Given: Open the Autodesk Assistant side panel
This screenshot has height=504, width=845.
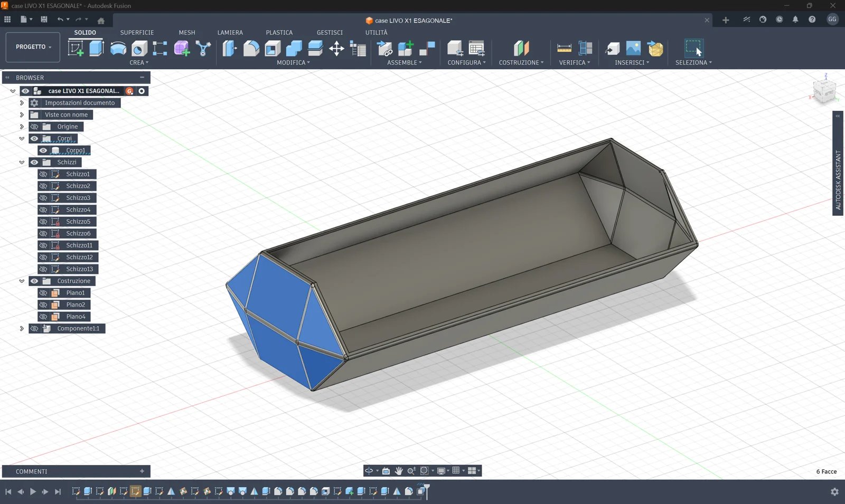Looking at the screenshot, I should [x=838, y=164].
